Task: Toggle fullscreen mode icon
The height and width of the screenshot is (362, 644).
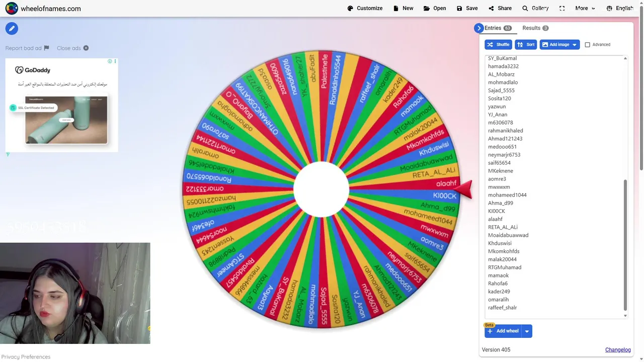Action: click(x=562, y=8)
